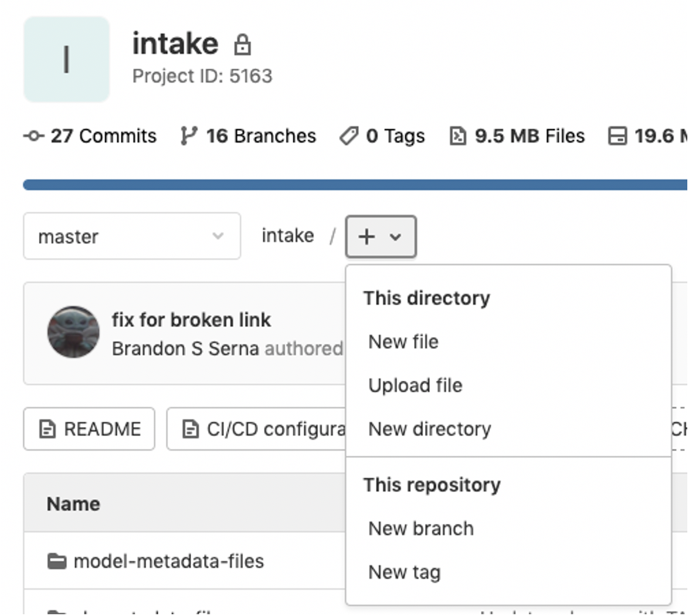The width and height of the screenshot is (692, 616).
Task: Click the folder icon for model-metadata-files
Action: (x=57, y=561)
